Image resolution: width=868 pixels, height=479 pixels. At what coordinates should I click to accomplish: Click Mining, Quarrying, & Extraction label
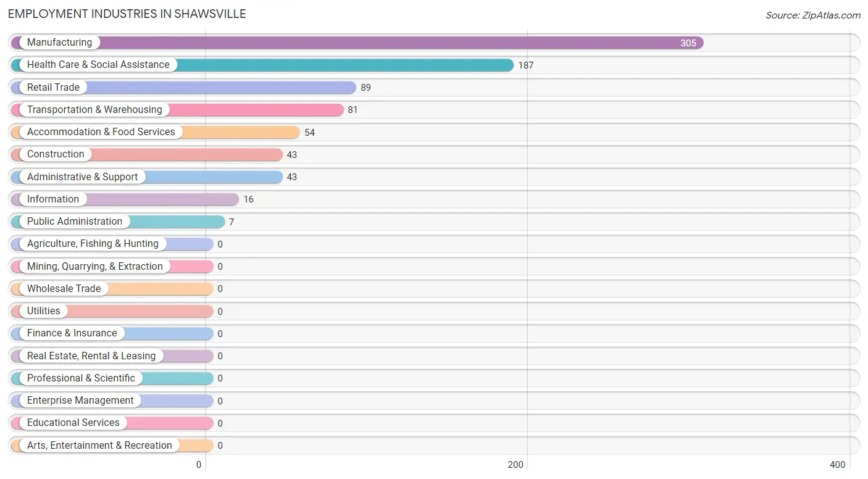(95, 267)
